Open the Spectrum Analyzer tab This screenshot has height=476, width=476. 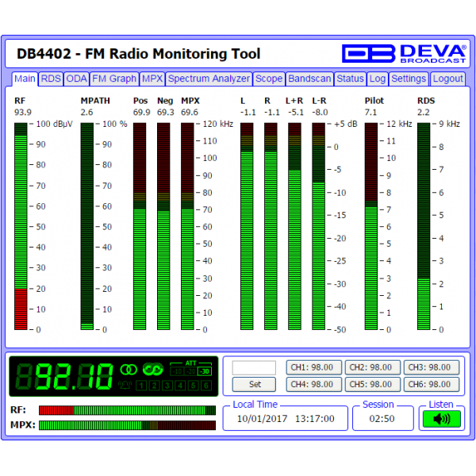209,79
